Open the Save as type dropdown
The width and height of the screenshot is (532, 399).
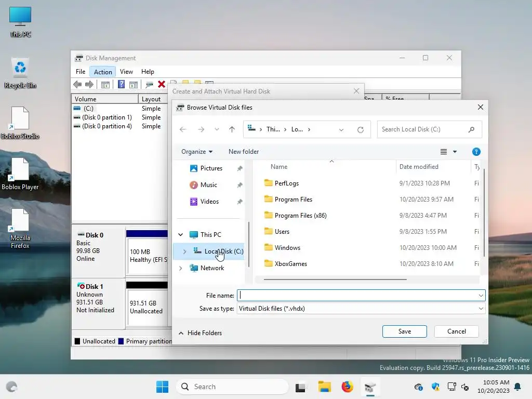(x=481, y=309)
